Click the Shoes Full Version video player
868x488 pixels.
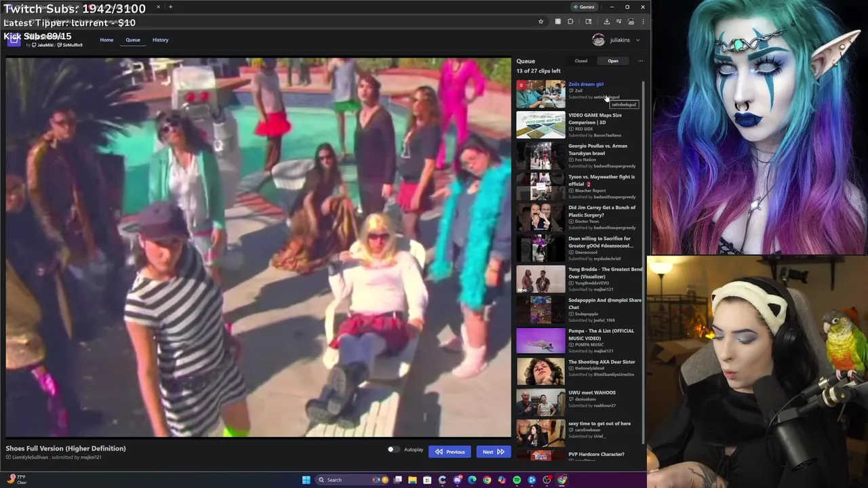click(258, 247)
